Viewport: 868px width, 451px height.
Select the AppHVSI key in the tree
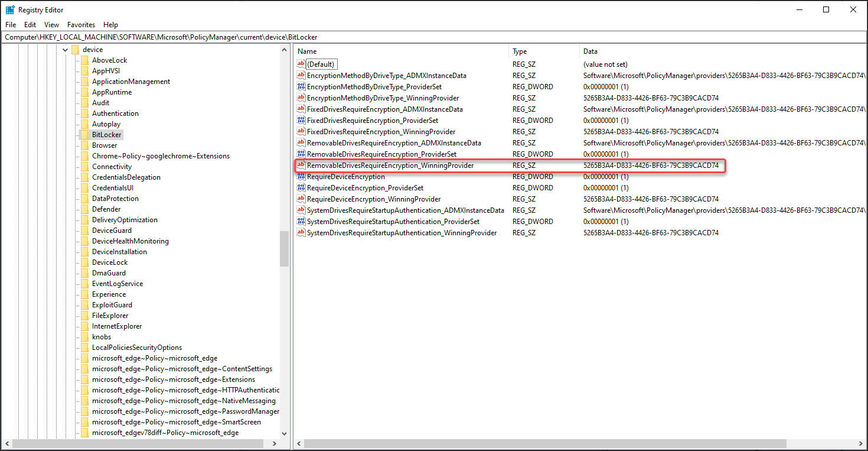(106, 70)
